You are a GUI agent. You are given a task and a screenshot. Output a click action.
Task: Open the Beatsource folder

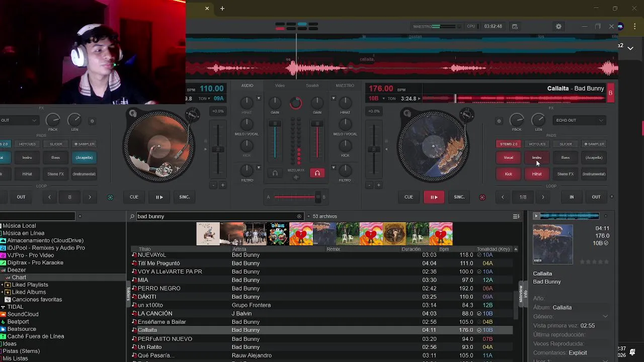[22, 329]
